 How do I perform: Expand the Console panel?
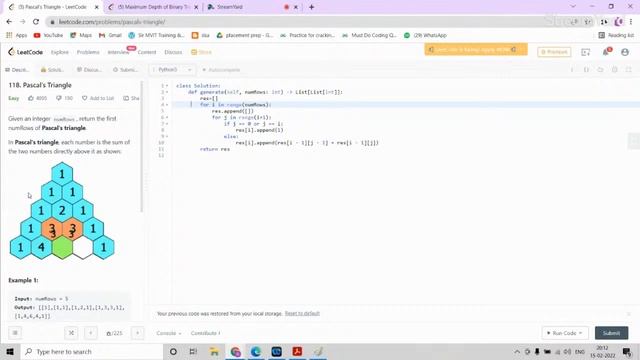click(169, 333)
